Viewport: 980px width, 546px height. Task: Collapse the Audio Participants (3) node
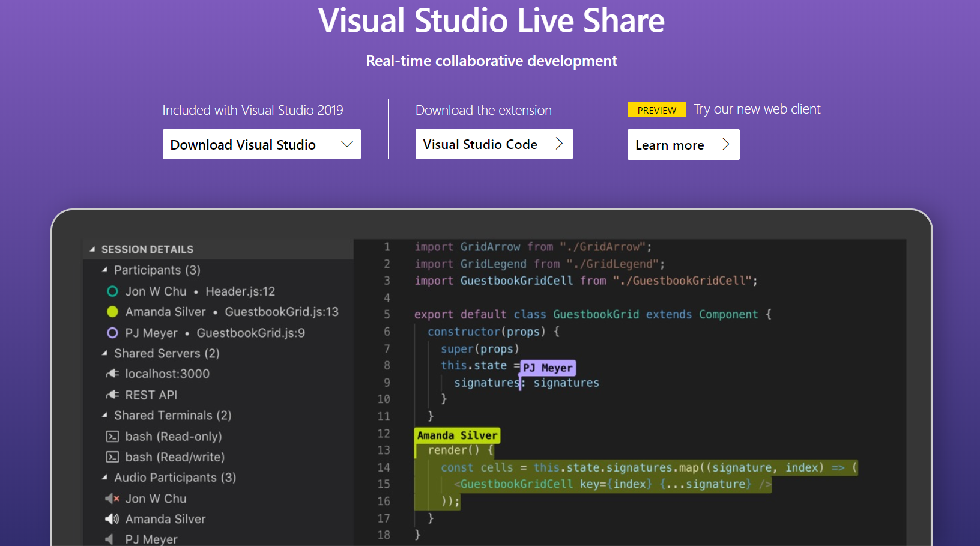[105, 477]
